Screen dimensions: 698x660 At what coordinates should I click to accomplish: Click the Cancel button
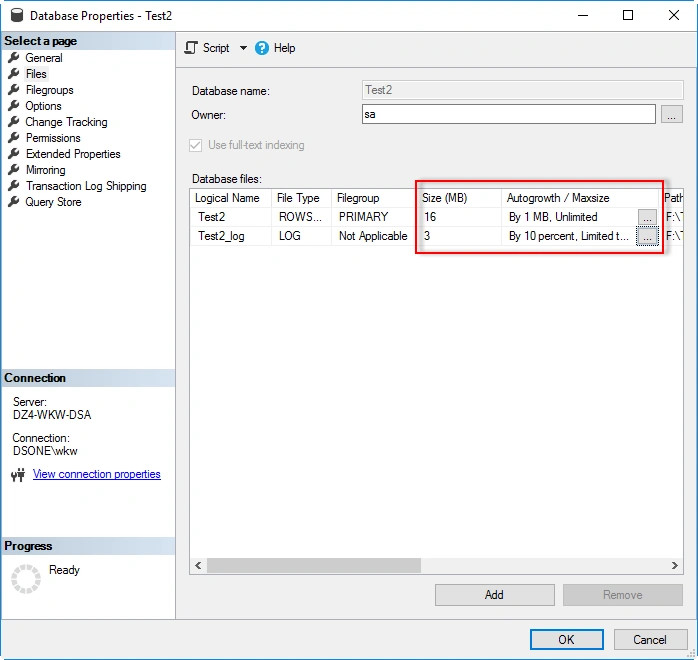tap(650, 640)
